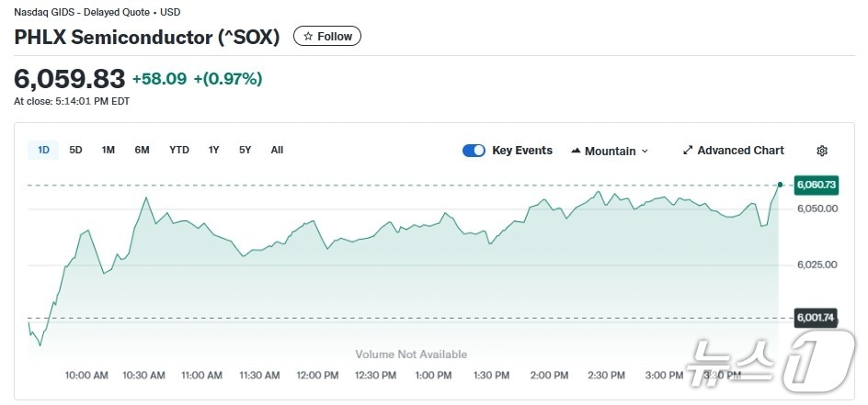The image size is (868, 405).
Task: Show the 5Y chart range
Action: [x=245, y=150]
